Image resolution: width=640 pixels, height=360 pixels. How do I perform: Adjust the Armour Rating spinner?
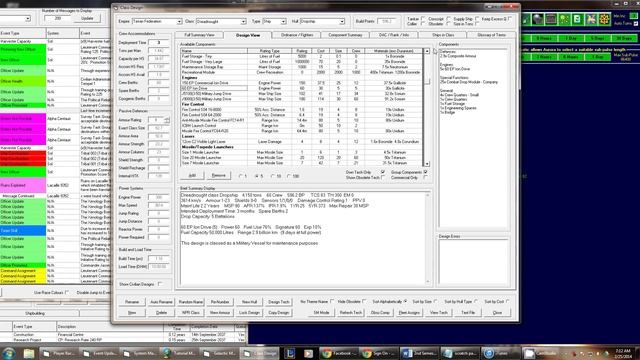click(x=167, y=120)
